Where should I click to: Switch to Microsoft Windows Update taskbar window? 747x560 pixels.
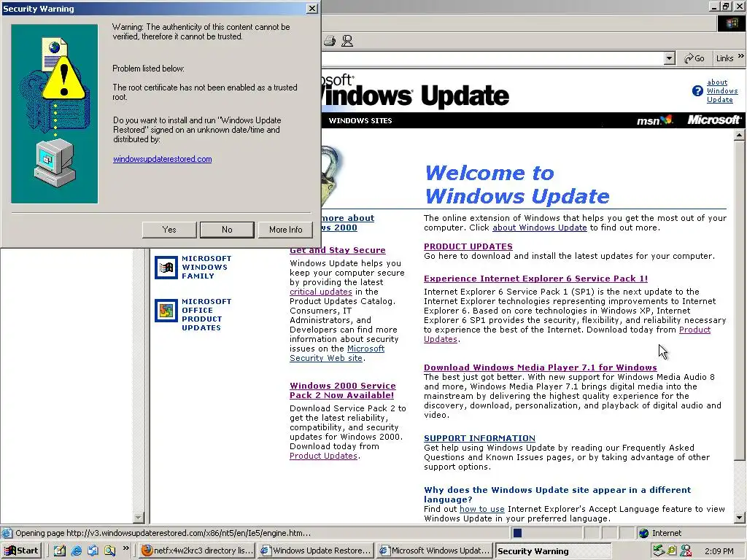(434, 551)
